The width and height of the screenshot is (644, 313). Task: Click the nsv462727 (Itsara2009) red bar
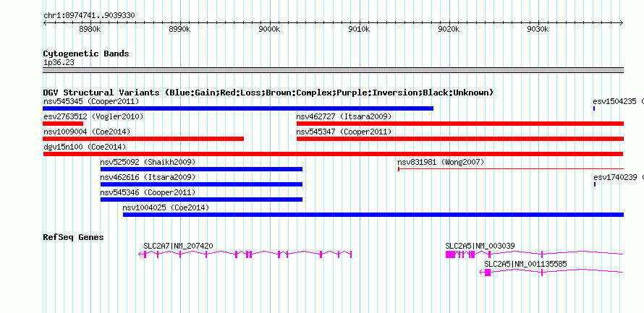tap(460, 124)
